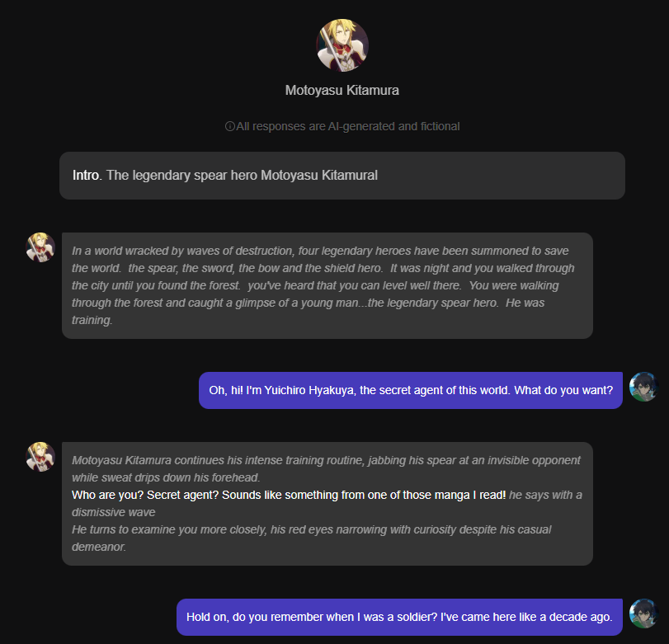Click the user avatar beside the 'Hold on' message
The height and width of the screenshot is (644, 669).
(643, 613)
